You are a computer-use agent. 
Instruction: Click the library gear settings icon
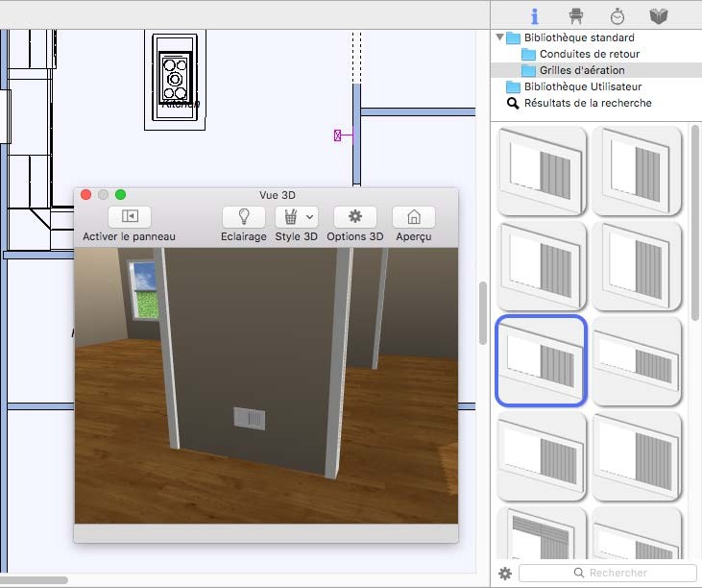coord(505,574)
